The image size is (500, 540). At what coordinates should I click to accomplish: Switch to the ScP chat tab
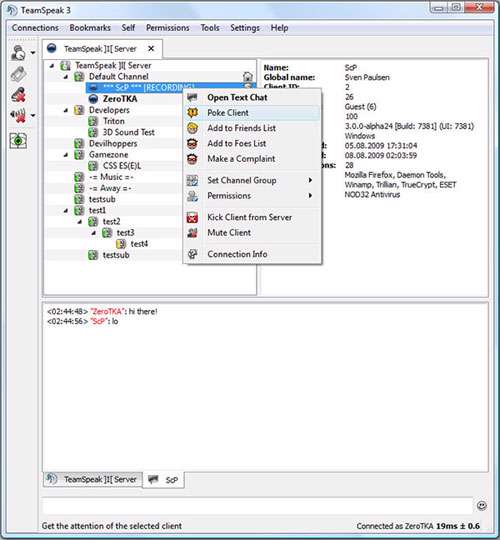click(x=163, y=480)
